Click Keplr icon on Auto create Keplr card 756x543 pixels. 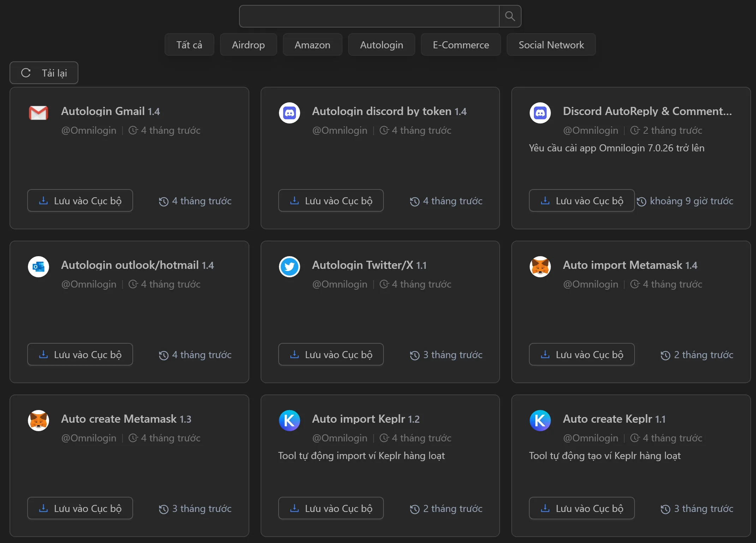(540, 421)
